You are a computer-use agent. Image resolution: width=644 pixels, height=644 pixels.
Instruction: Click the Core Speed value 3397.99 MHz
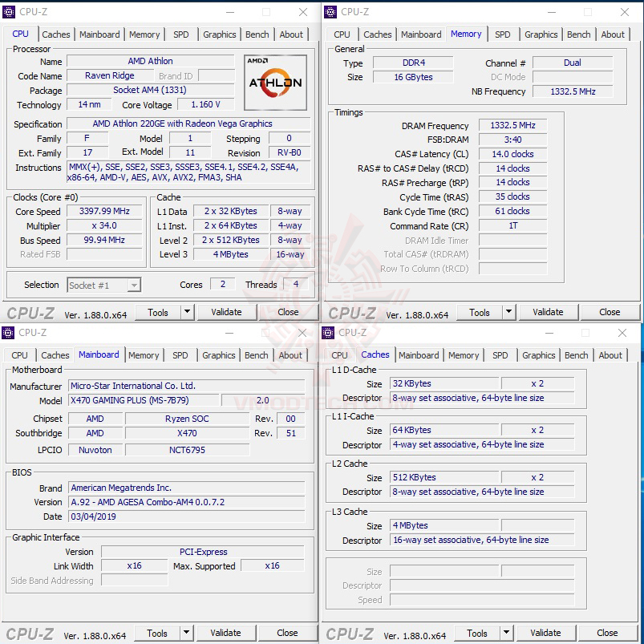pos(104,211)
